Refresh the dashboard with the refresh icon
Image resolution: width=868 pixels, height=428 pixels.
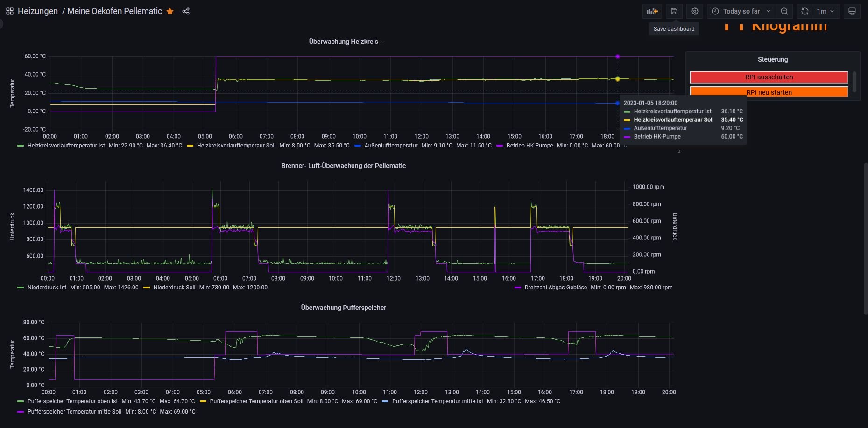coord(804,11)
